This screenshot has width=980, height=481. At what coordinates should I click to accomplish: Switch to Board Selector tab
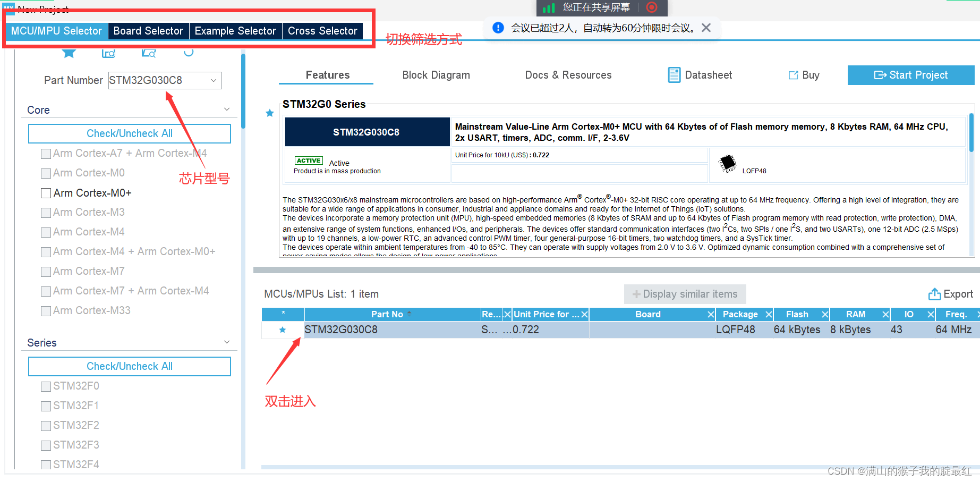[148, 31]
